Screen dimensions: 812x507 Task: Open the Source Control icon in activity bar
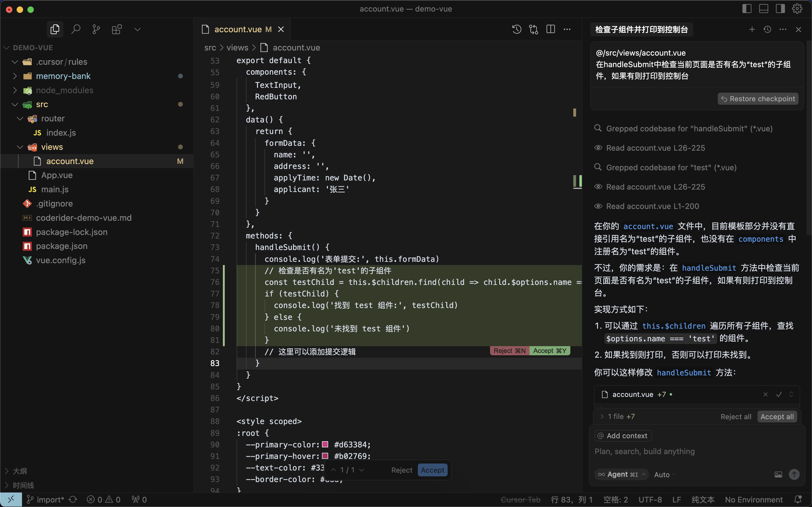click(x=96, y=29)
